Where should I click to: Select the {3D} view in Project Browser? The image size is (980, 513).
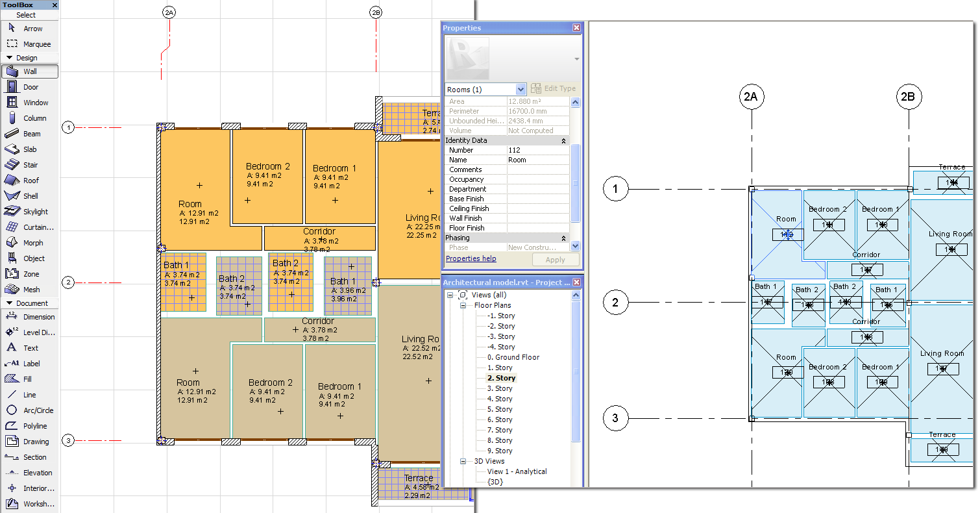click(495, 482)
